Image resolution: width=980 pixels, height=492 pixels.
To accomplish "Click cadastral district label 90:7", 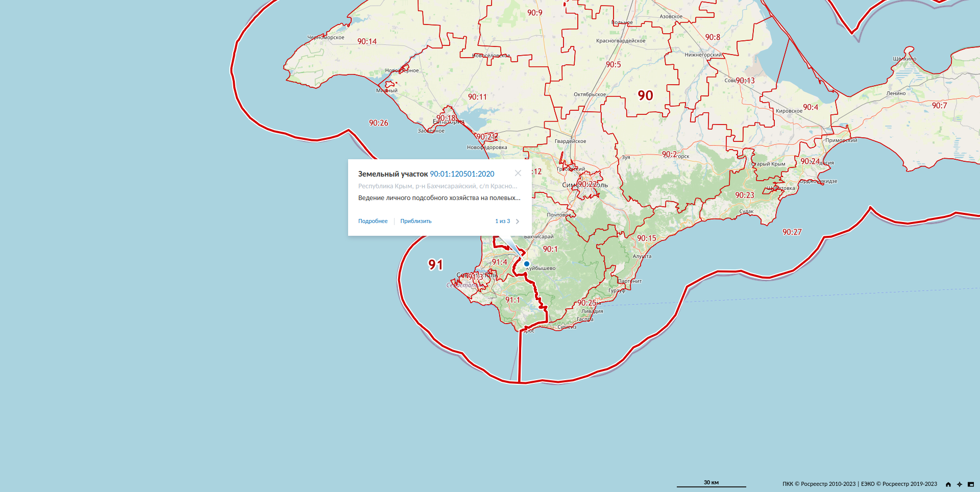I will click(939, 106).
